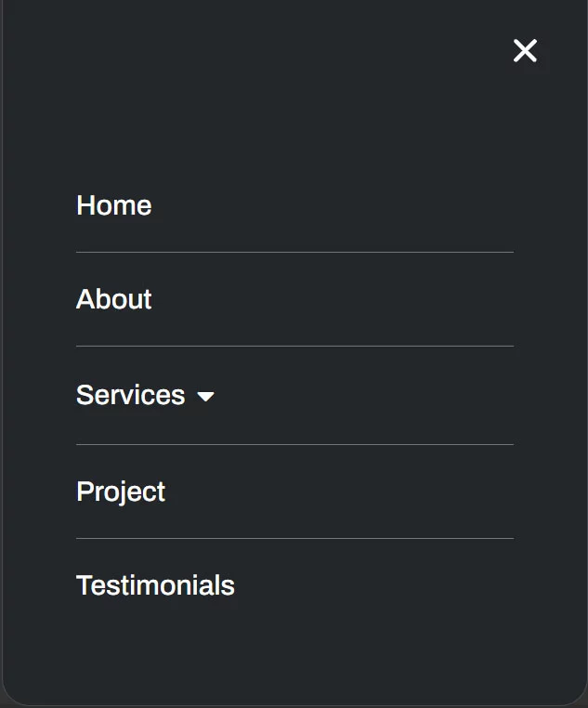Tap the Project navigation entry
The width and height of the screenshot is (588, 708).
(x=121, y=492)
